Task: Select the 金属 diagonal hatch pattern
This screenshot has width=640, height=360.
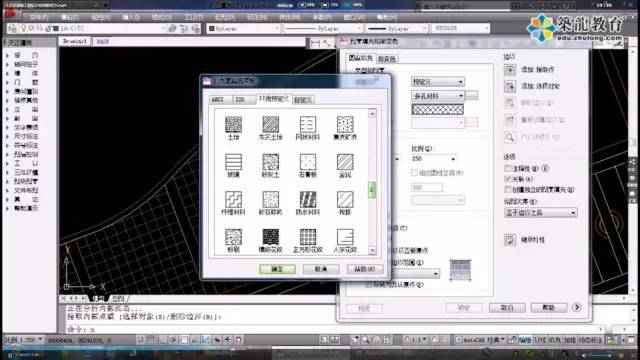Action: click(x=345, y=162)
